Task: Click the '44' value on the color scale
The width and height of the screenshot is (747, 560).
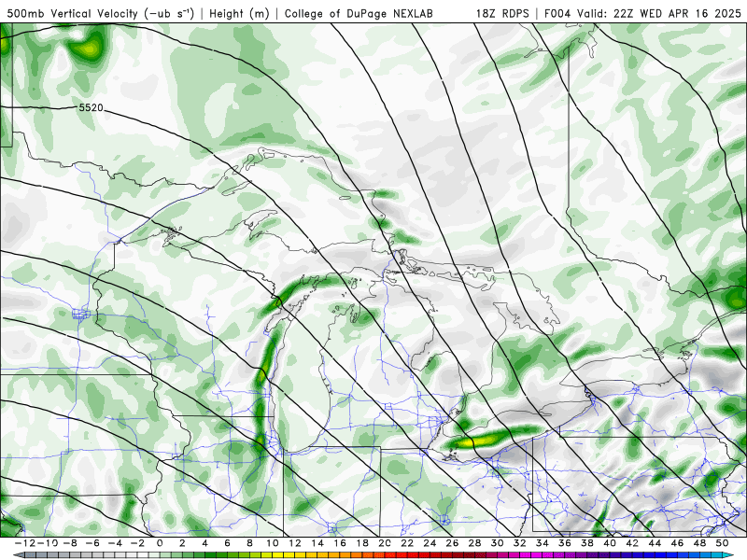Action: [655, 543]
